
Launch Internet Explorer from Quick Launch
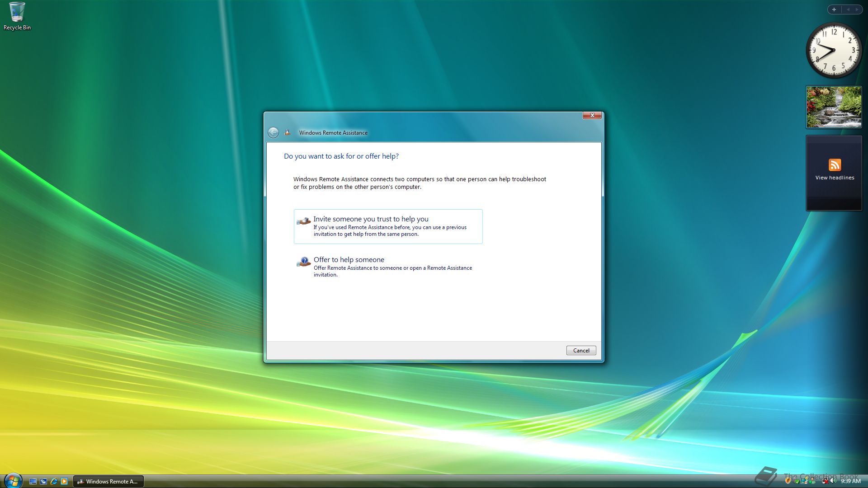pyautogui.click(x=54, y=481)
